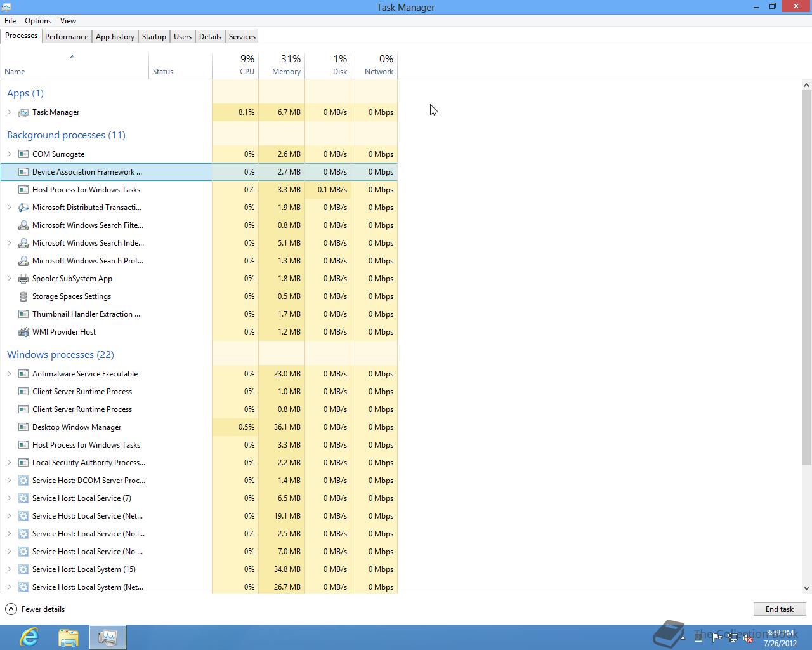Expand Service Host: Local System (15)
This screenshot has width=812, height=650.
pos(9,569)
